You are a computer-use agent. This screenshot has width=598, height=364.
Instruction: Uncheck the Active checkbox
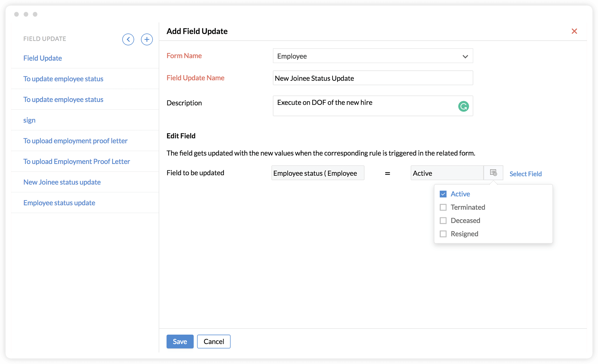coord(443,194)
